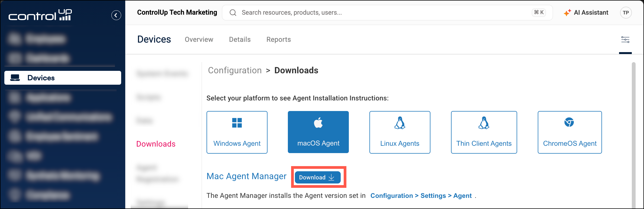Open the TP user profile avatar

[x=626, y=12]
